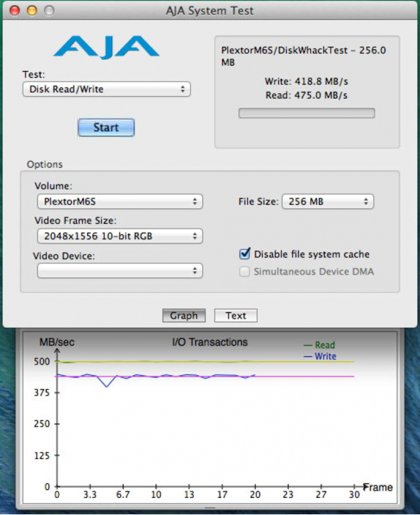
Task: Click the AJA System Test title bar text
Action: [x=210, y=11]
